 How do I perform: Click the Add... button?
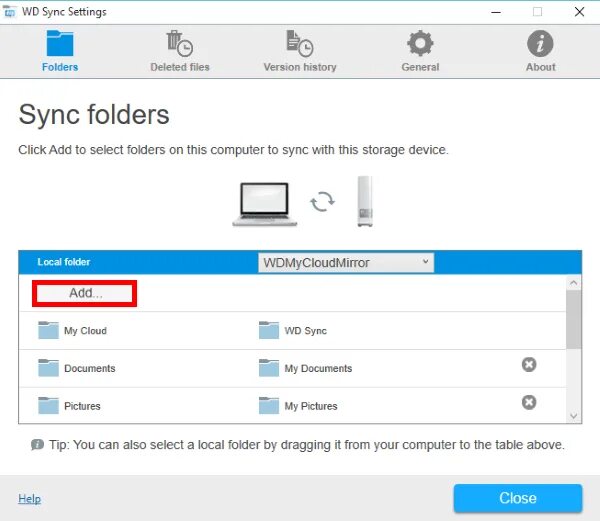85,293
